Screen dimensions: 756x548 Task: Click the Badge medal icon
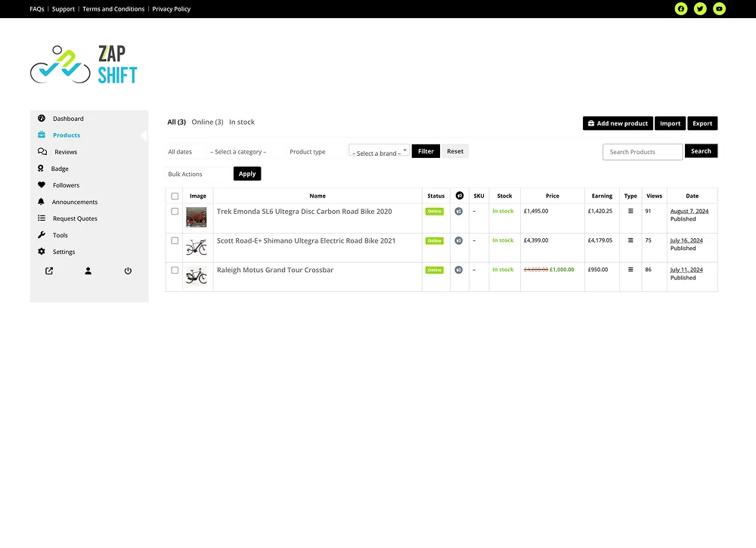[42, 168]
